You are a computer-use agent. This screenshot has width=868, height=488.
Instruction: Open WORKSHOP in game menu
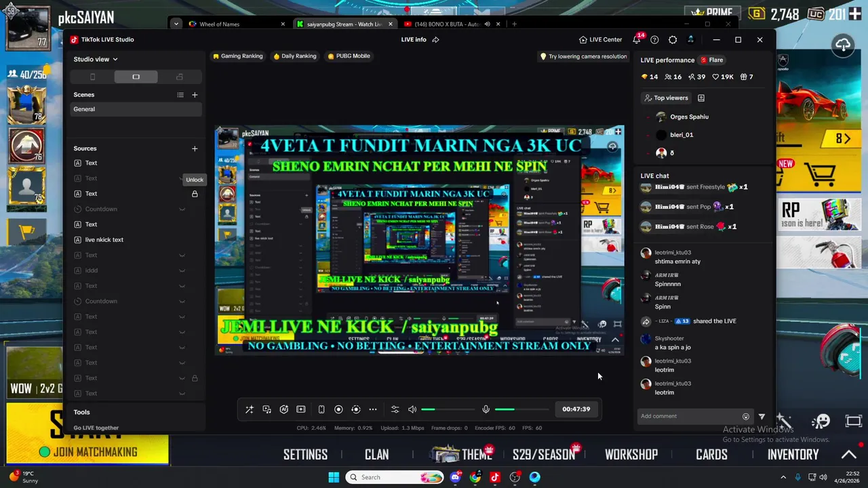[x=631, y=454]
